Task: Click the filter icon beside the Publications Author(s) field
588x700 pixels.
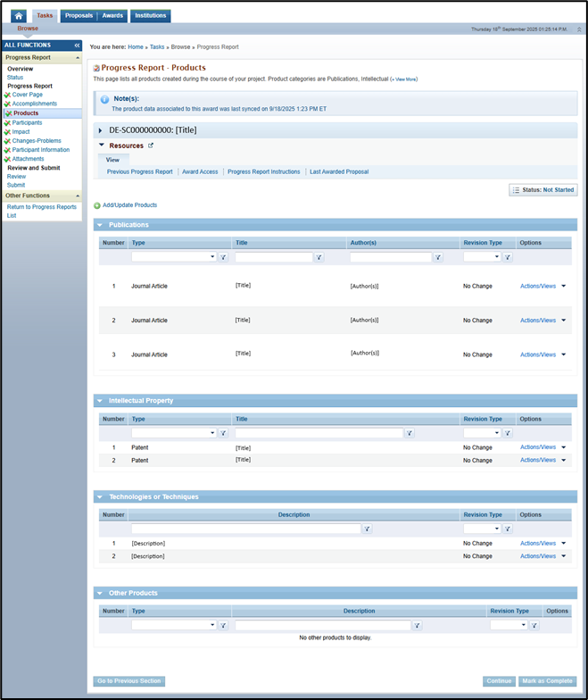Action: (x=437, y=257)
